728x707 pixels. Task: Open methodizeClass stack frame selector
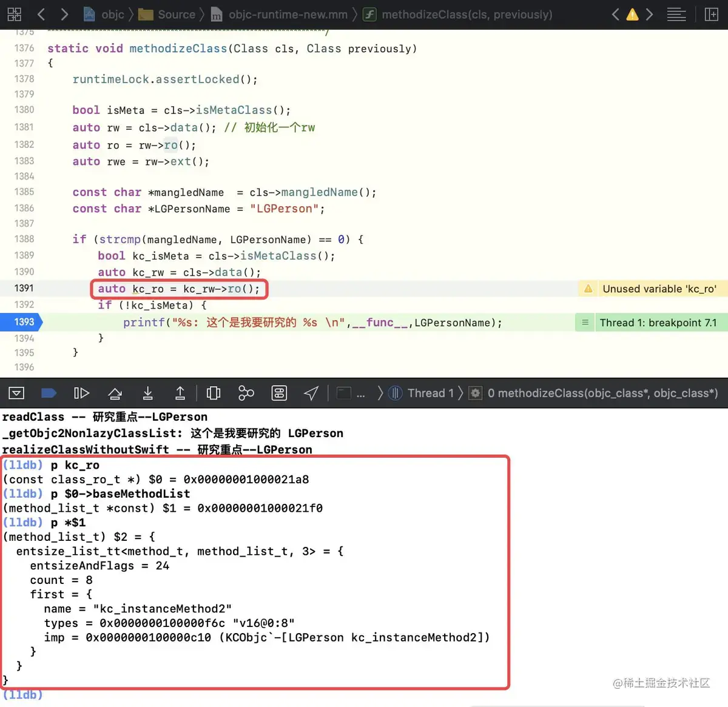click(x=594, y=393)
